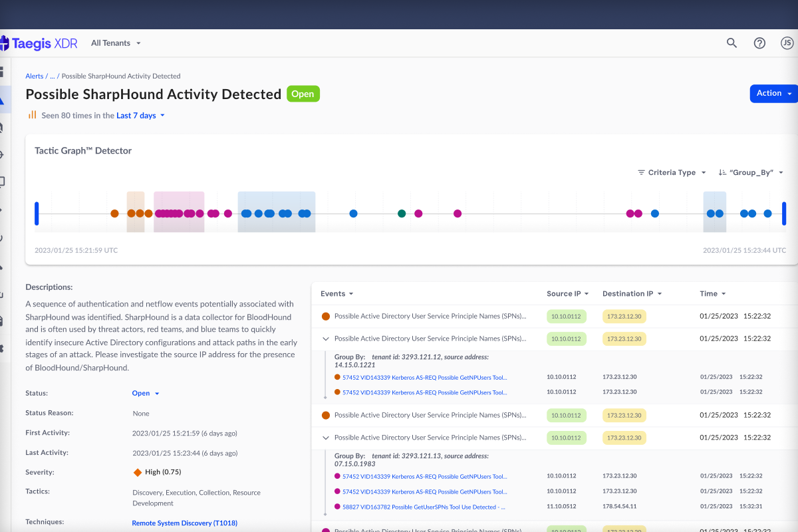Click the green Open status badge
798x532 pixels.
click(303, 94)
